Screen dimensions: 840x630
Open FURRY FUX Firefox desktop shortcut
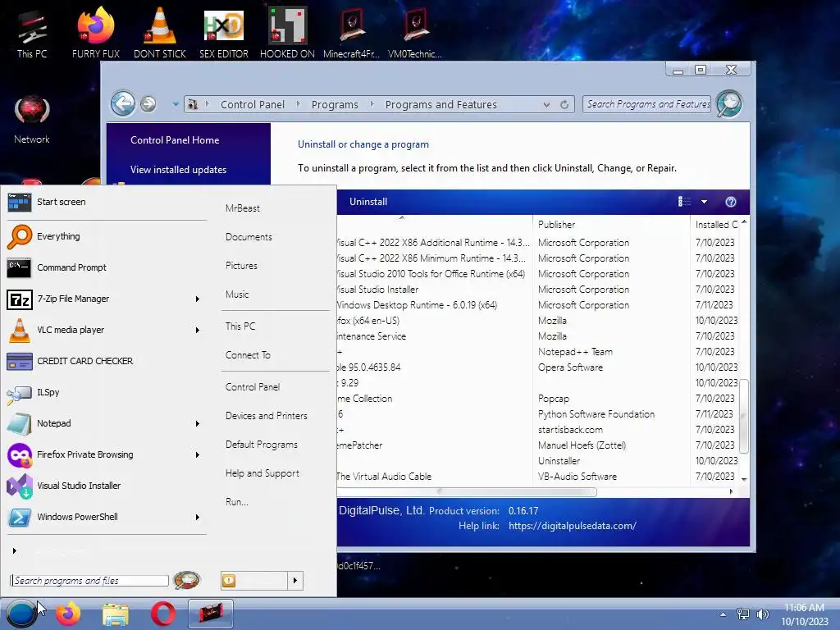click(96, 34)
